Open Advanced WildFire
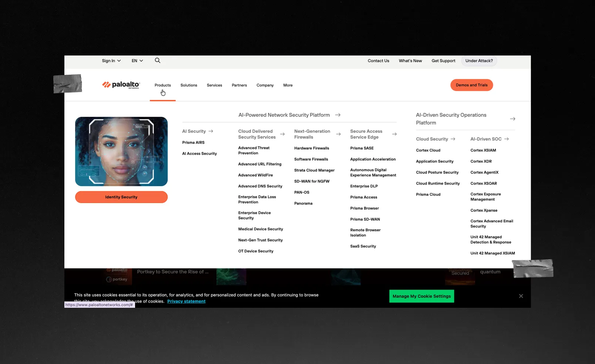This screenshot has height=364, width=595. tap(256, 175)
